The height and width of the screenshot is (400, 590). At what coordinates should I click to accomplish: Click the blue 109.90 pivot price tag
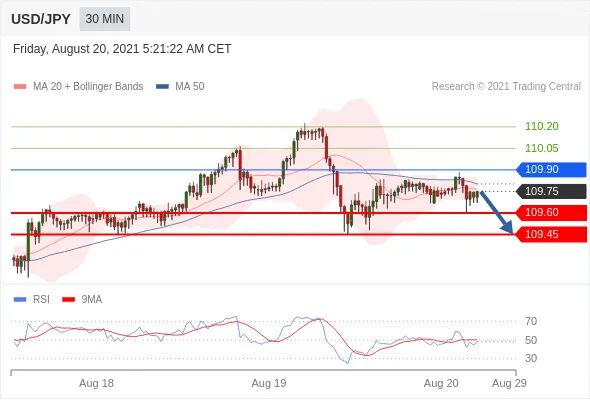pyautogui.click(x=551, y=169)
